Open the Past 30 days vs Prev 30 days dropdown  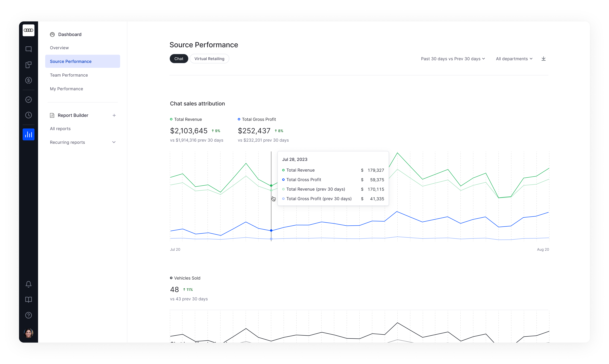click(x=453, y=59)
